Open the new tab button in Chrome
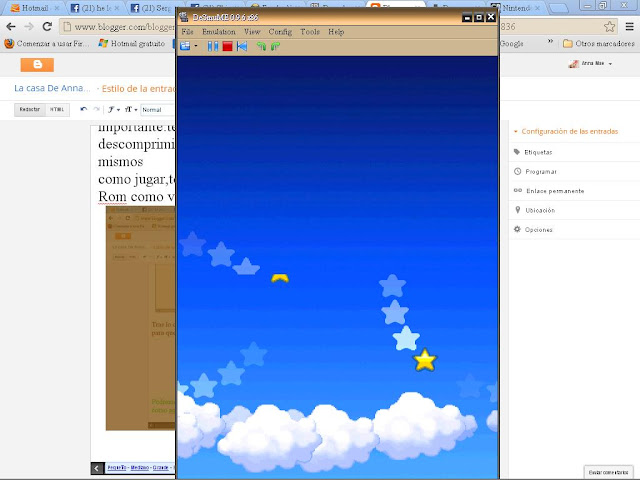This screenshot has height=480, width=640. pyautogui.click(x=559, y=8)
